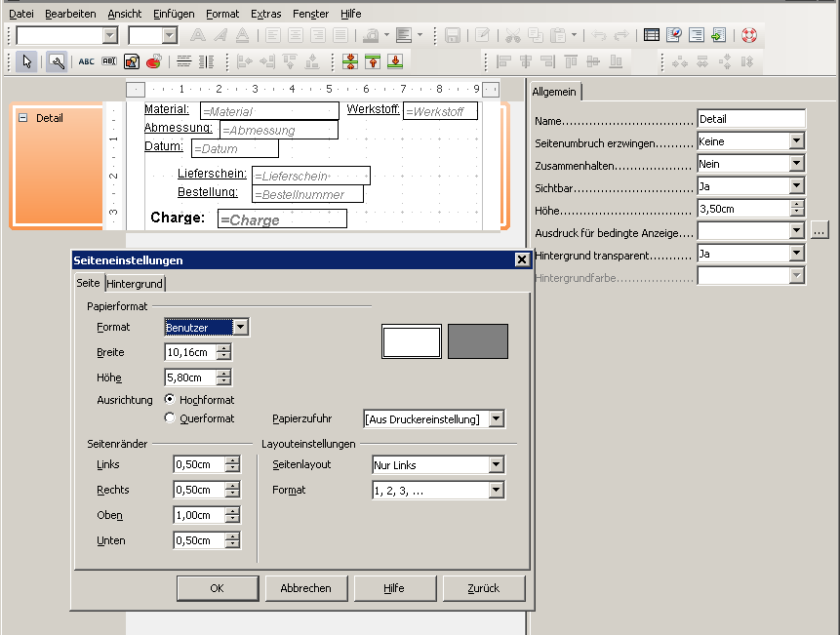Click the Underline font icon
Viewport: 840px width, 635px height.
242,35
